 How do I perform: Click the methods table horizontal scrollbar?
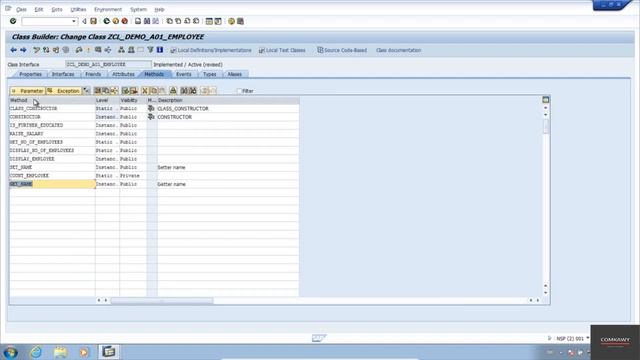pyautogui.click(x=162, y=300)
